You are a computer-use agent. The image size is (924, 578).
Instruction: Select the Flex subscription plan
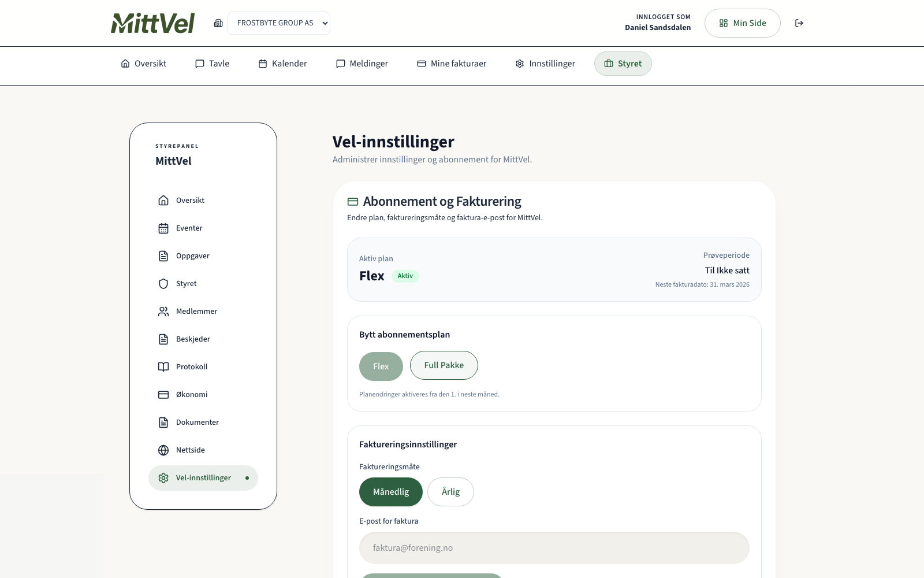[x=381, y=366]
